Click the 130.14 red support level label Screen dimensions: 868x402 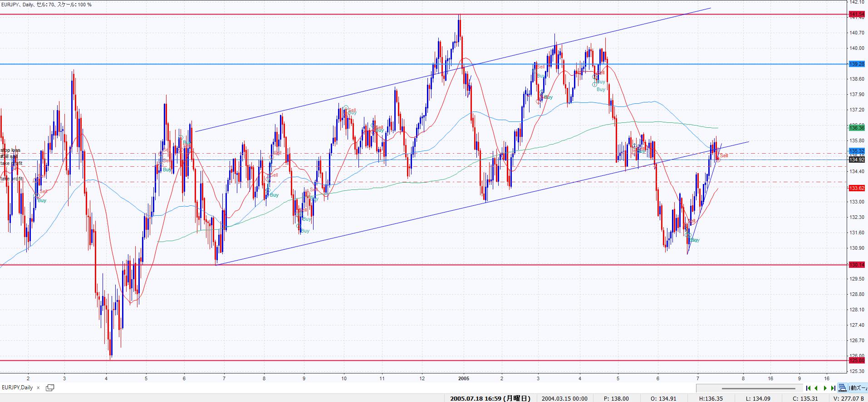[x=857, y=265]
